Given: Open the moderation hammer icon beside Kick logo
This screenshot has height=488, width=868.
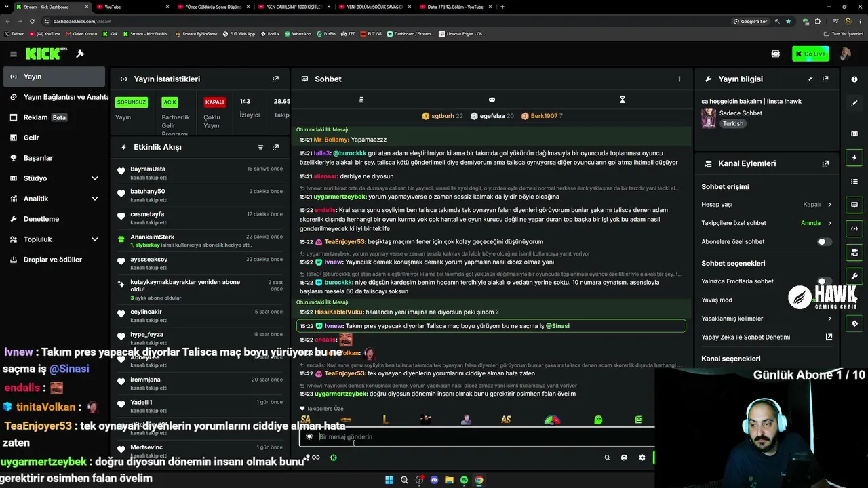Looking at the screenshot, I should [80, 54].
